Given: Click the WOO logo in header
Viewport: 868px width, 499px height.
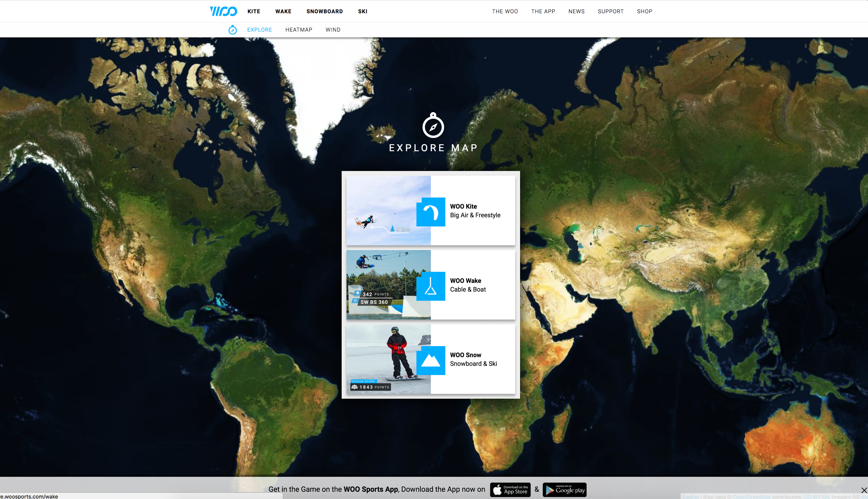Looking at the screenshot, I should (223, 11).
